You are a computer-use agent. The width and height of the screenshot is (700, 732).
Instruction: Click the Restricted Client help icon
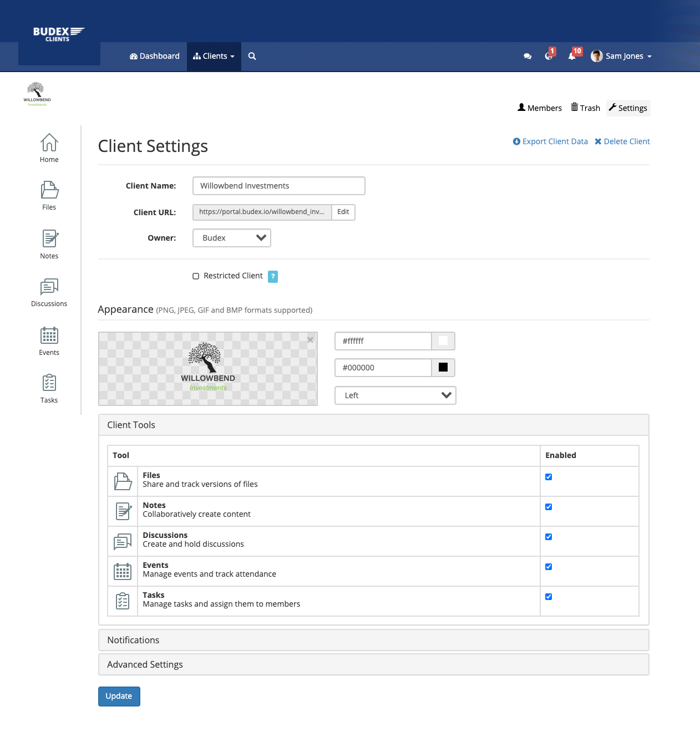[x=273, y=276]
